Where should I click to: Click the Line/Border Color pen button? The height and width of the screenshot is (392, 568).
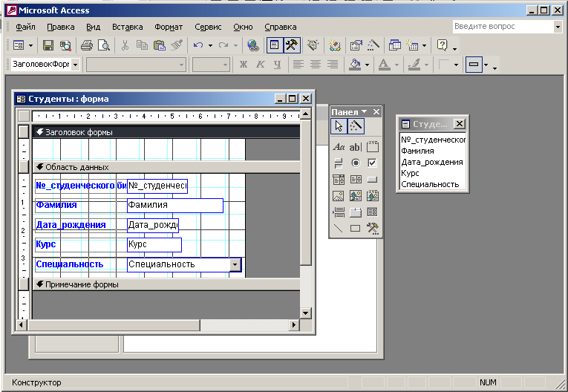pos(414,65)
